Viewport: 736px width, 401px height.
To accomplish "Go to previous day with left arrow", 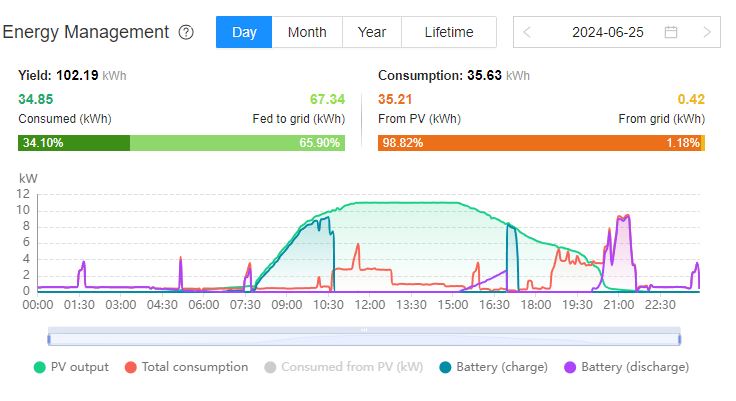I will (528, 32).
